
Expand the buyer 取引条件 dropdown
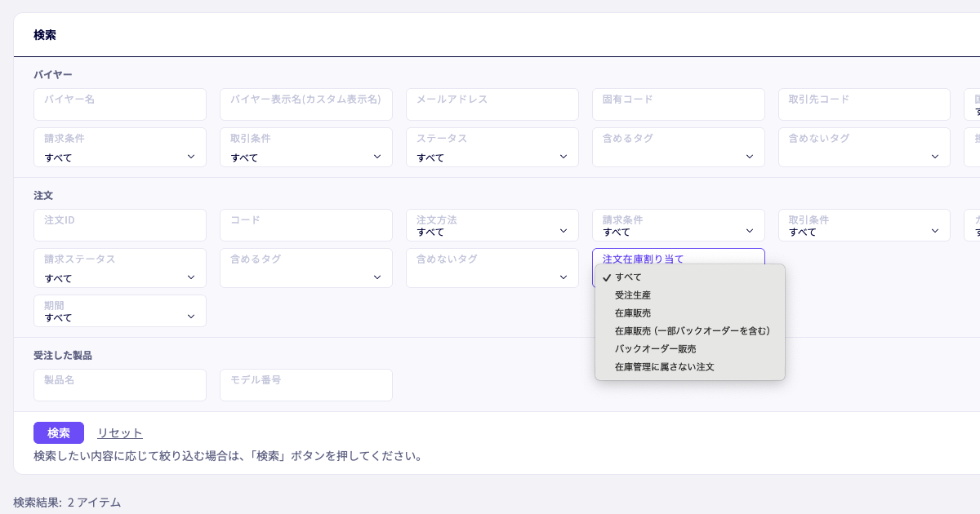305,148
